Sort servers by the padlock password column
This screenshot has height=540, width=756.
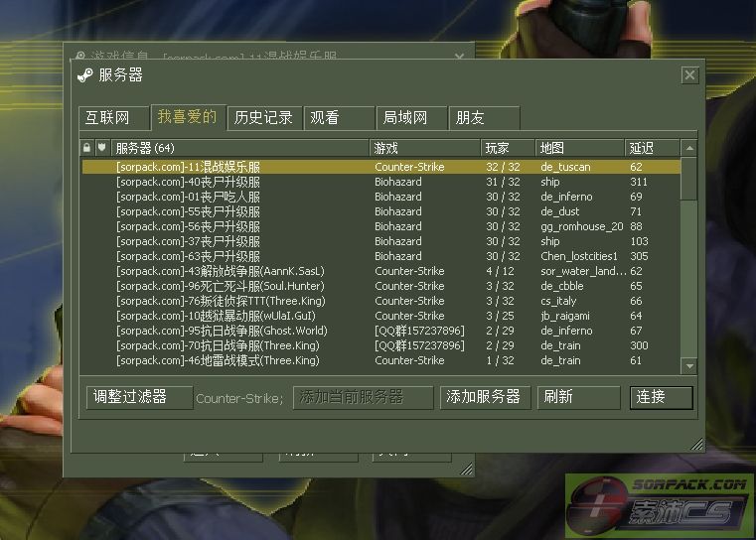tap(86, 147)
